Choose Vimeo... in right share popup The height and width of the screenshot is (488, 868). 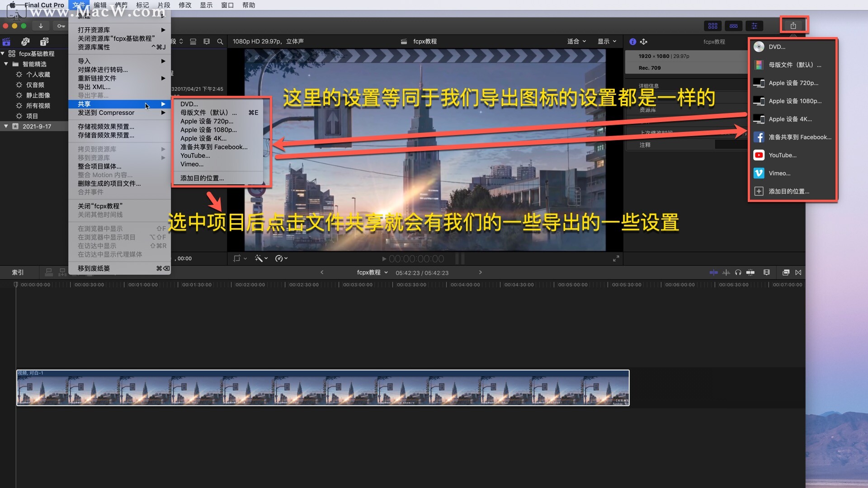point(779,173)
